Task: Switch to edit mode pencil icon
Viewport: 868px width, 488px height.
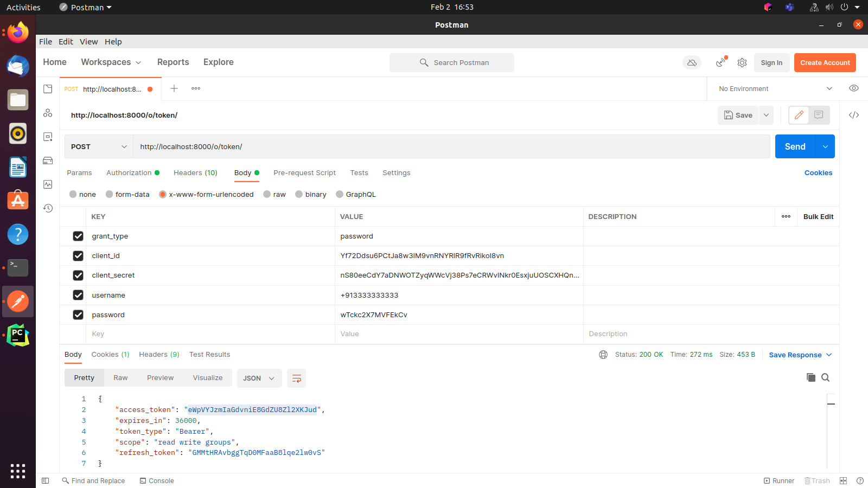Action: (x=799, y=115)
